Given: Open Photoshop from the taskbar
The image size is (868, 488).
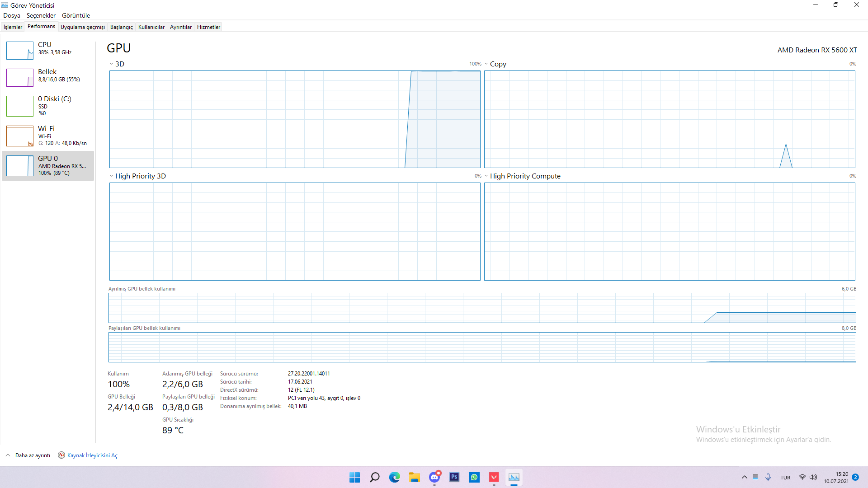Looking at the screenshot, I should click(454, 477).
